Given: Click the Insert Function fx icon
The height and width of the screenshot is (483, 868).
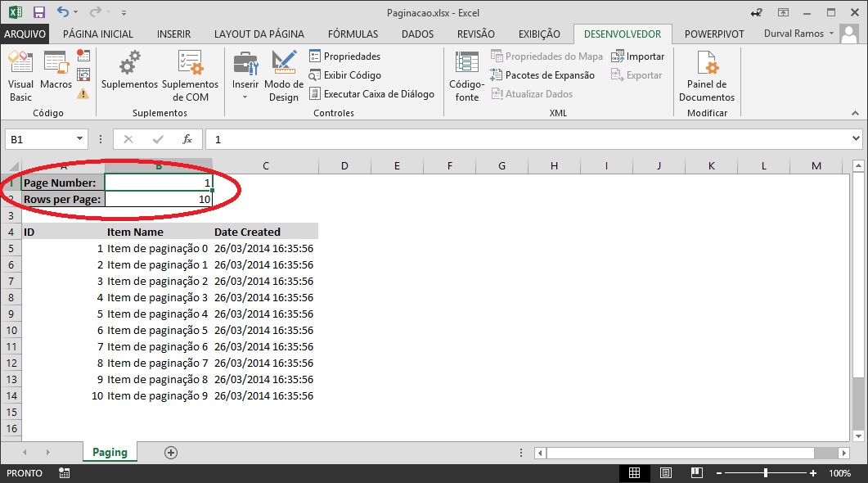Looking at the screenshot, I should 187,139.
